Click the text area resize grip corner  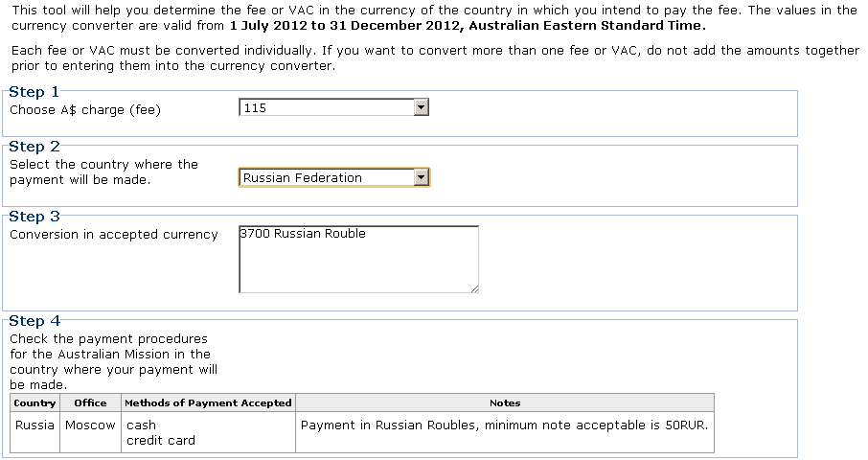coord(474,288)
